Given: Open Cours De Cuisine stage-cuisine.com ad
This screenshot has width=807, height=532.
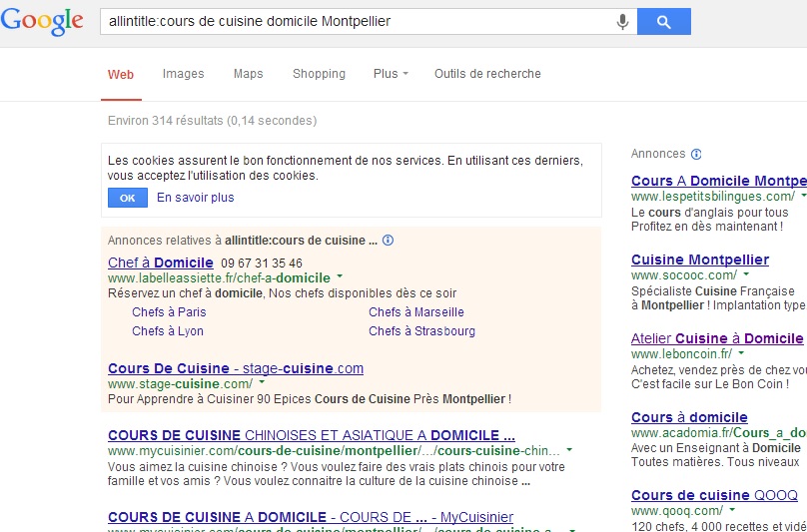Looking at the screenshot, I should point(236,368).
